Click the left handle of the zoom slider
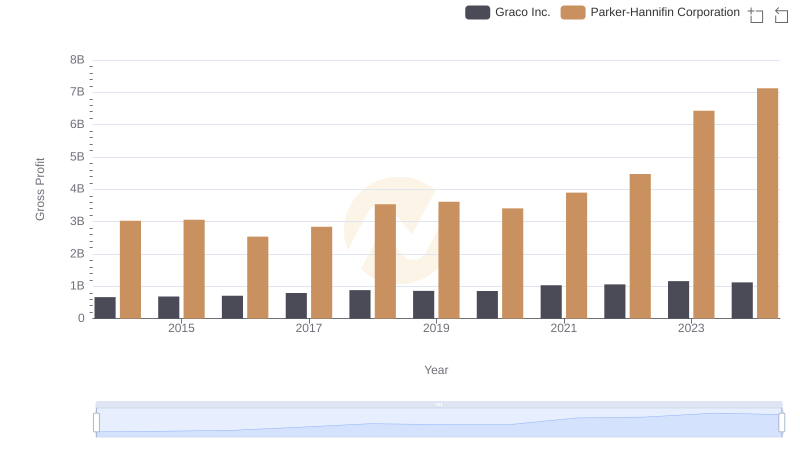The image size is (800, 461). coord(96,423)
